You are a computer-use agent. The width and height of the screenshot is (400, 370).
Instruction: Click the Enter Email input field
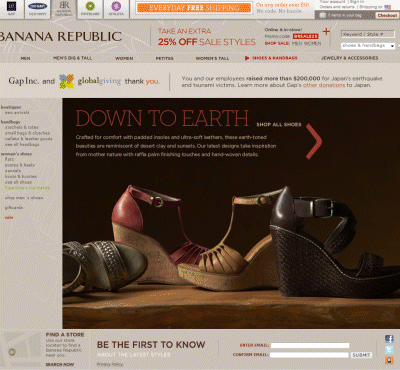coord(310,346)
